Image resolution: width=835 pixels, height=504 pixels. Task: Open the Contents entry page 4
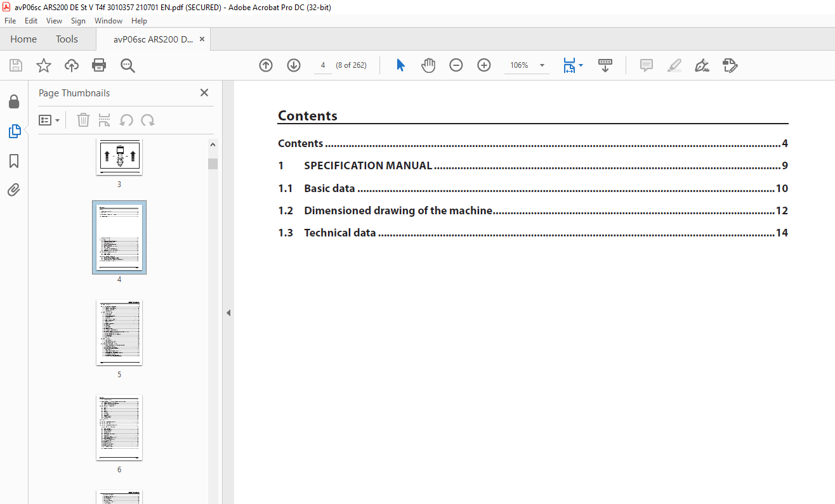click(533, 144)
